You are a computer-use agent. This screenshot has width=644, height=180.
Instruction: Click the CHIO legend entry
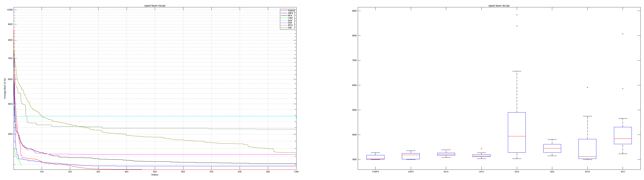coord(290,18)
